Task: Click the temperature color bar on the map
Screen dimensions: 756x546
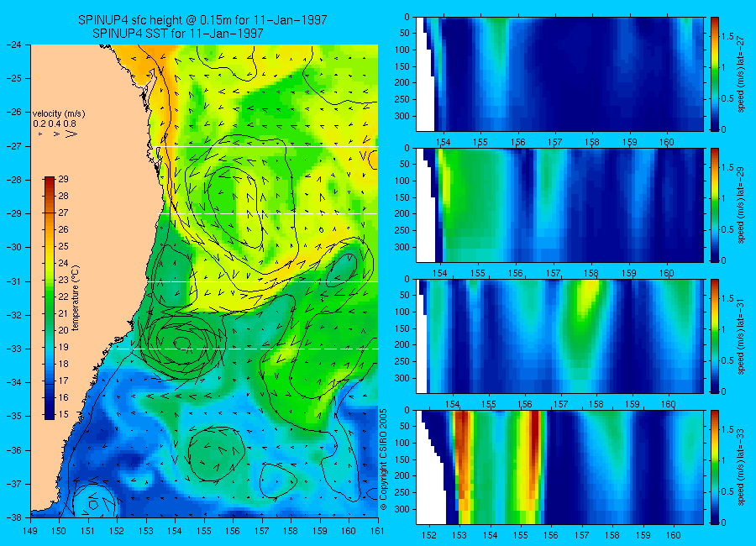Action: (x=50, y=298)
